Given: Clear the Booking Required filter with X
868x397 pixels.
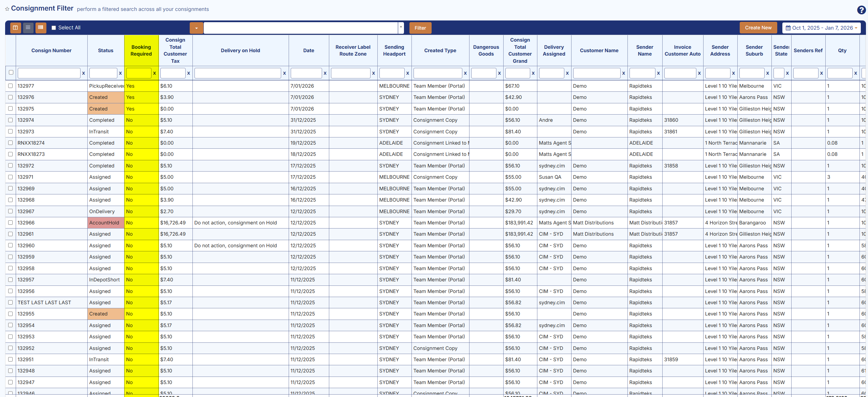Looking at the screenshot, I should 155,73.
